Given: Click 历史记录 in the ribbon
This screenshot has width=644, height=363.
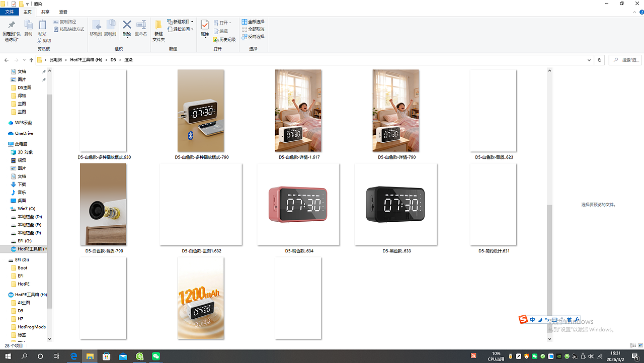Looking at the screenshot, I should click(224, 39).
